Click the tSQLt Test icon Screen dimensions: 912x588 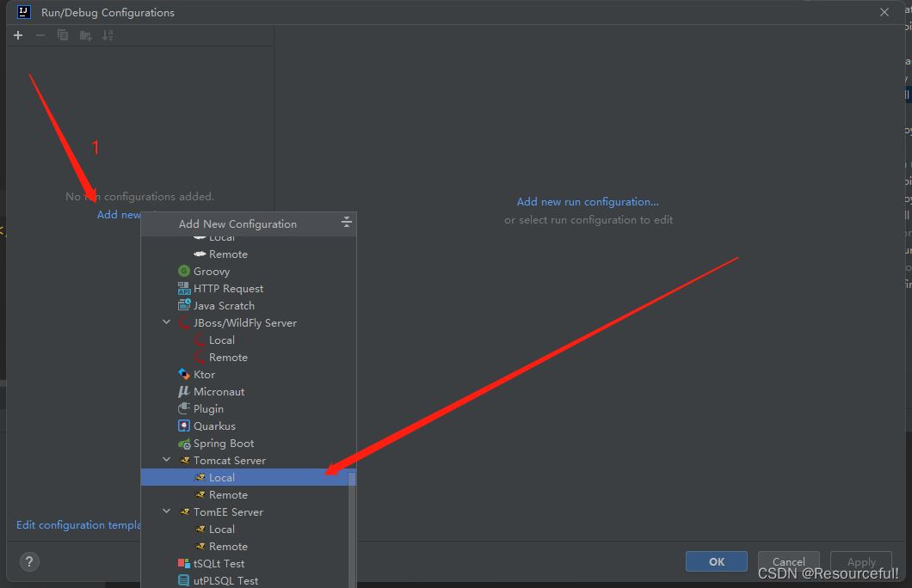point(184,564)
